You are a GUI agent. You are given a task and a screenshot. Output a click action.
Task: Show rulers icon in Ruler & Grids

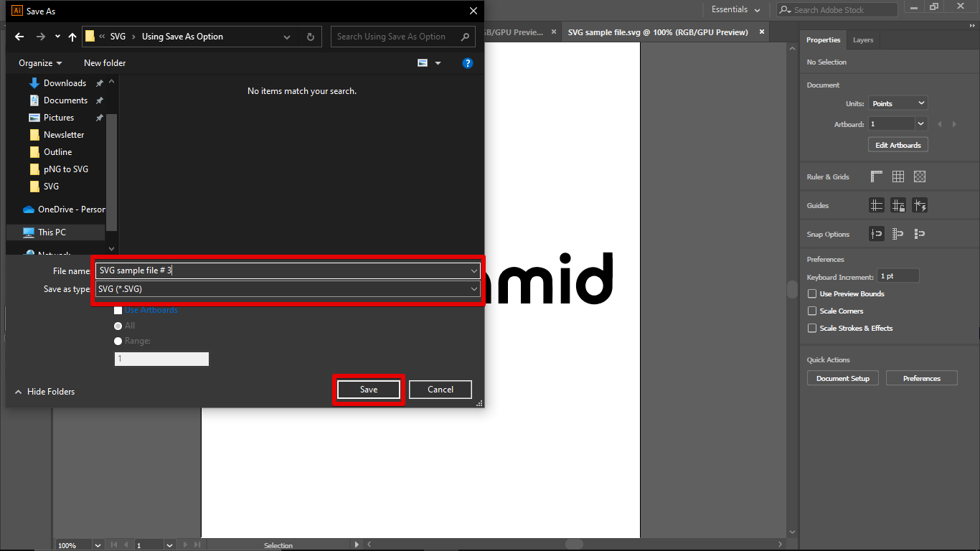coord(877,176)
